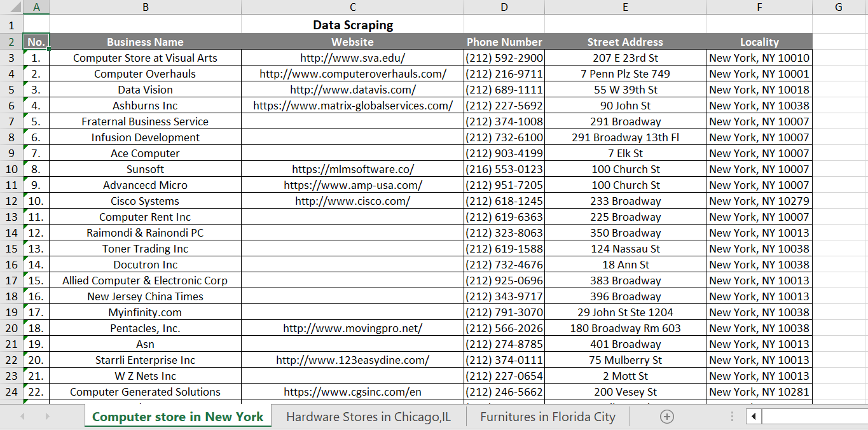The image size is (868, 430).
Task: Click the 291 Broadway 13th Fl address
Action: click(625, 137)
